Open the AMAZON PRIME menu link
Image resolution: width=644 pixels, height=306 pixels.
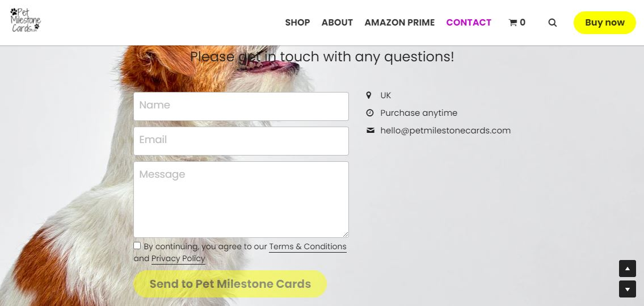pyautogui.click(x=399, y=23)
